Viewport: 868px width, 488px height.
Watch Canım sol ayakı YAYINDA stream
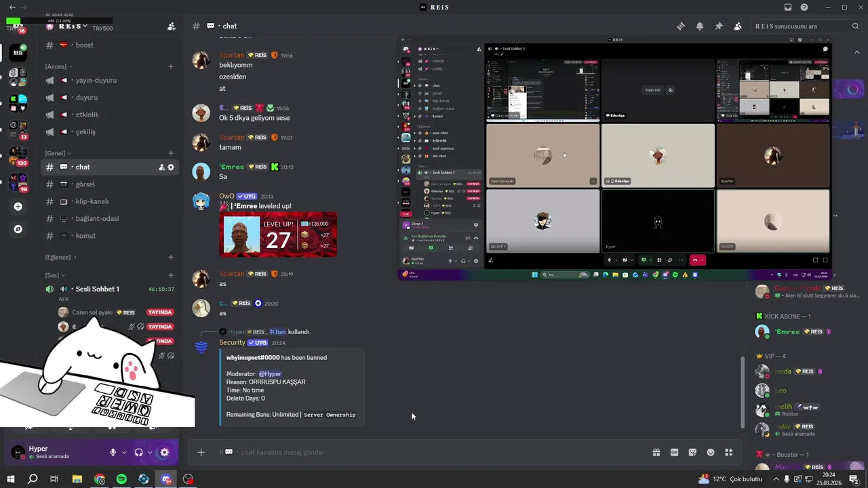161,312
